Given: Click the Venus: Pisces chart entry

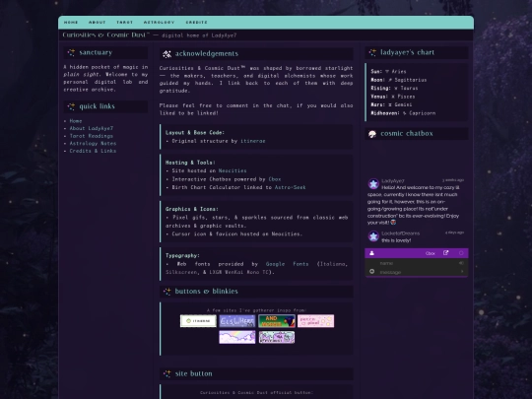Looking at the screenshot, I should tap(392, 97).
